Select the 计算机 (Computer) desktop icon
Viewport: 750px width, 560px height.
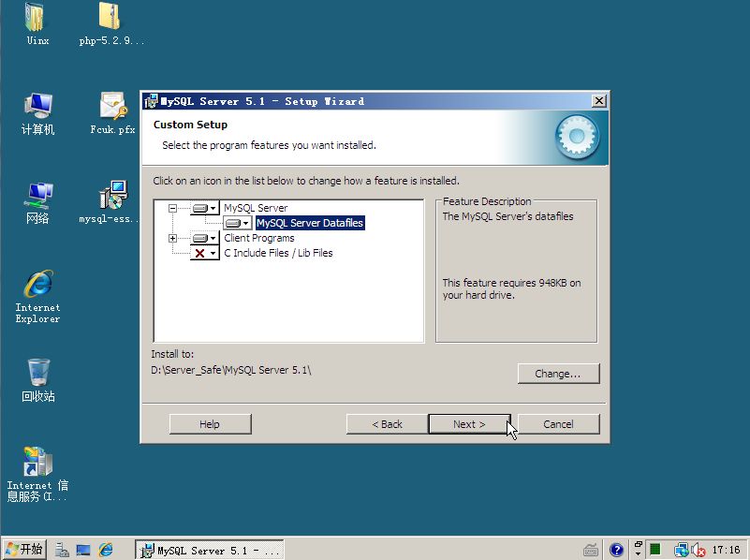pyautogui.click(x=37, y=114)
